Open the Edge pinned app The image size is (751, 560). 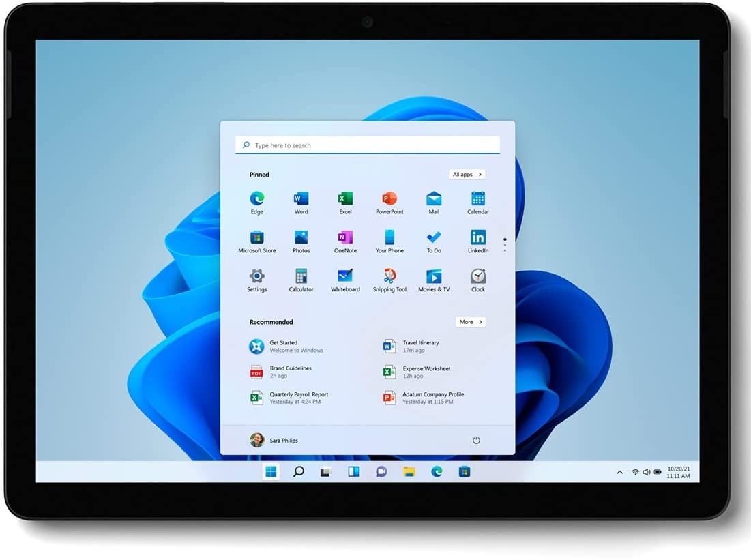point(256,203)
